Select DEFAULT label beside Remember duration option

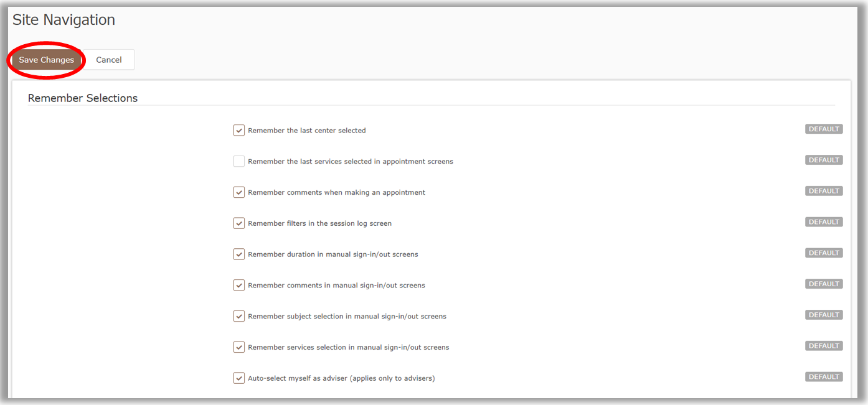[x=824, y=253]
